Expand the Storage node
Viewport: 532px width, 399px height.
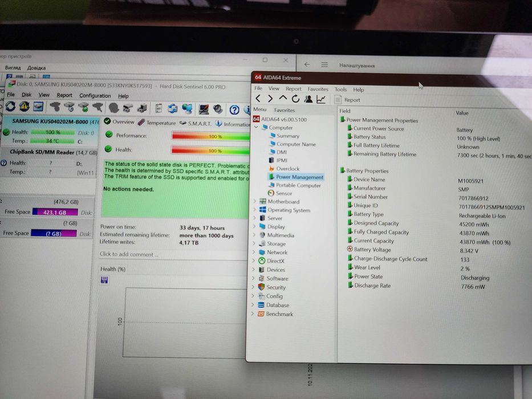click(254, 243)
